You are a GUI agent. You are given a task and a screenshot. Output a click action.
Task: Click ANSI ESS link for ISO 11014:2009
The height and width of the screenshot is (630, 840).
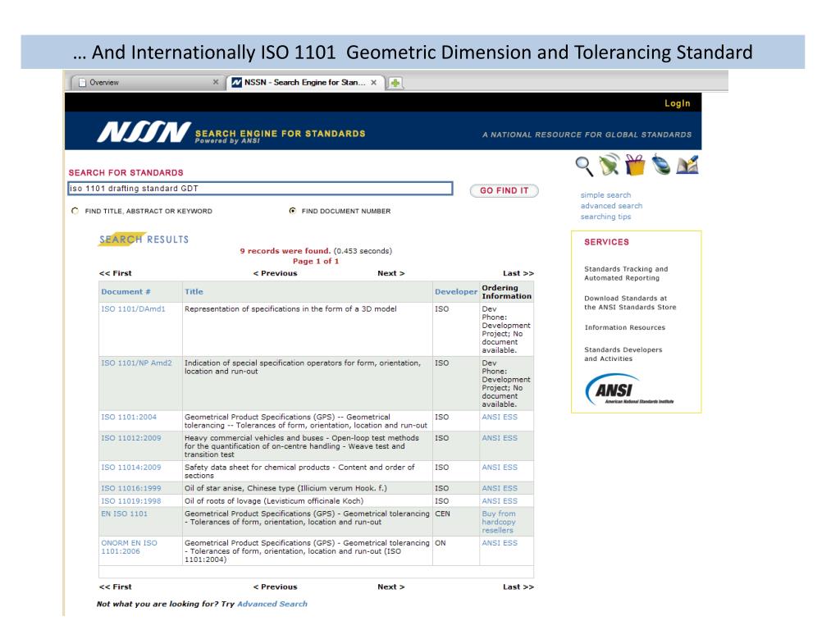(500, 468)
